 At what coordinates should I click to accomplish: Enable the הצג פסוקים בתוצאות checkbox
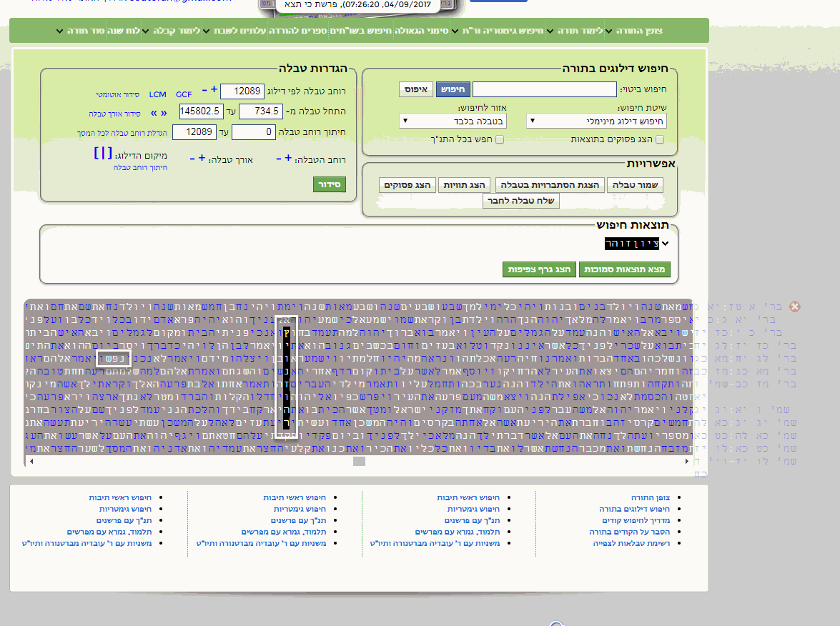660,139
